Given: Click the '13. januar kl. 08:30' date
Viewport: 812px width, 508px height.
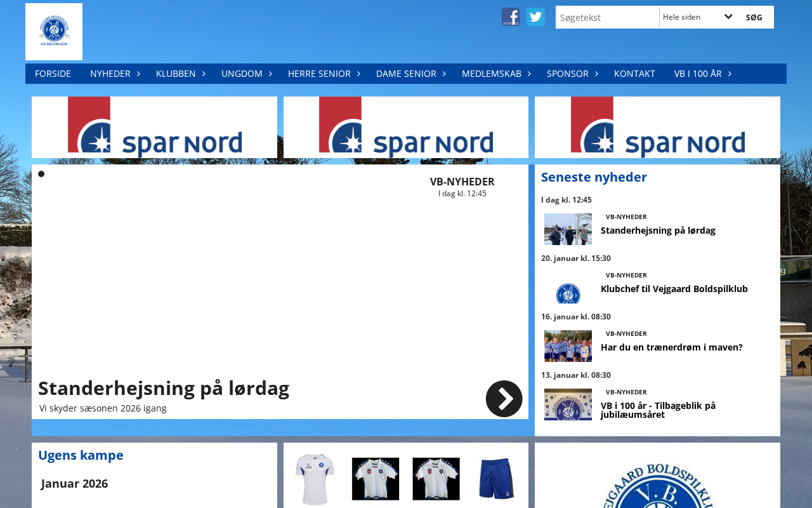Looking at the screenshot, I should [x=576, y=375].
